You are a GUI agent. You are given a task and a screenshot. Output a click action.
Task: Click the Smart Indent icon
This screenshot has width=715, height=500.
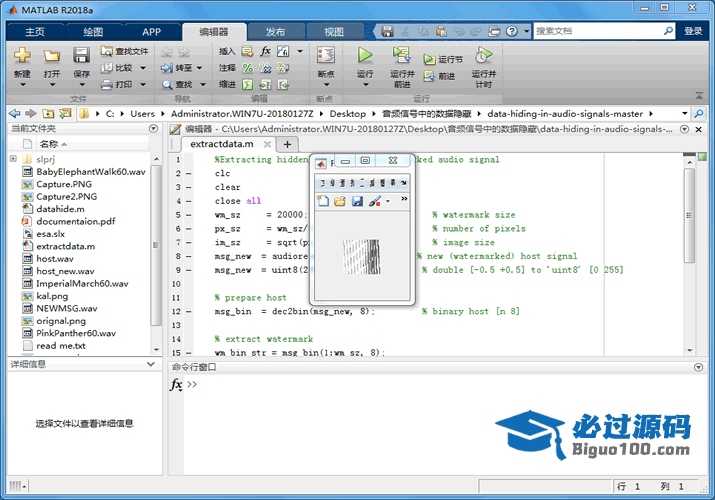coord(248,85)
